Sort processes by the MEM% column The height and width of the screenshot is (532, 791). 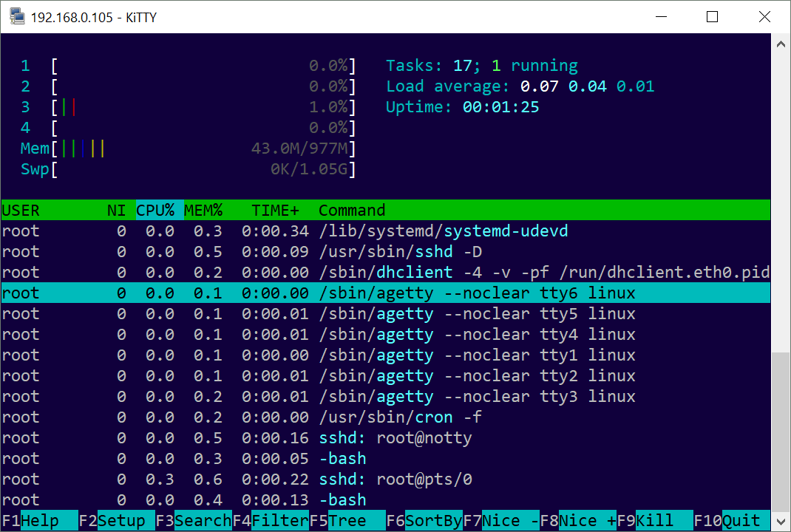tap(203, 210)
